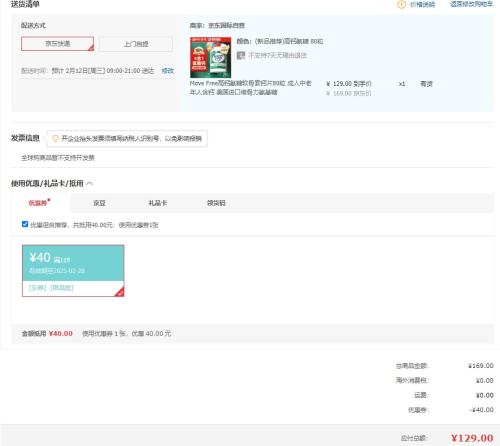This screenshot has width=500, height=446.
Task: Select 京东快递 delivery method
Action: pyautogui.click(x=57, y=44)
